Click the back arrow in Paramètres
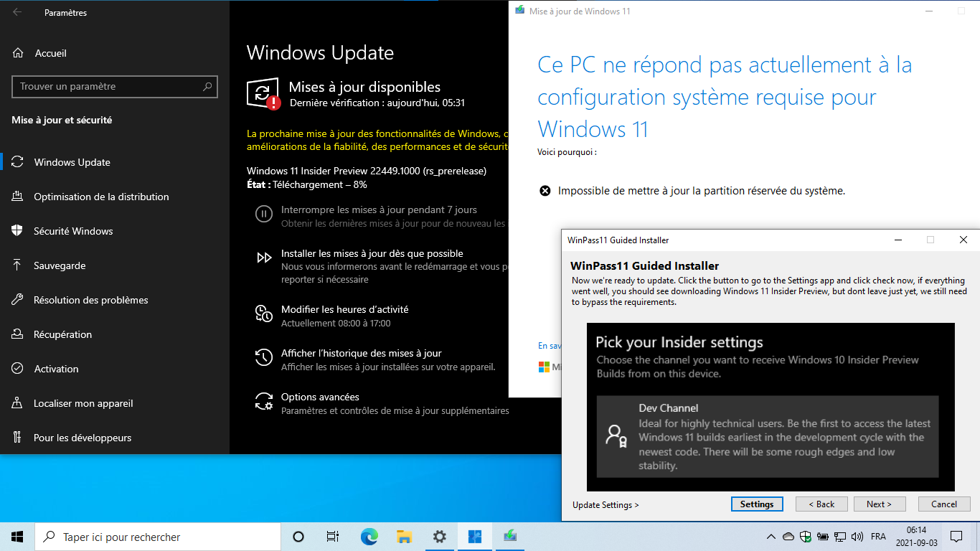The image size is (980, 551). pos(17,12)
